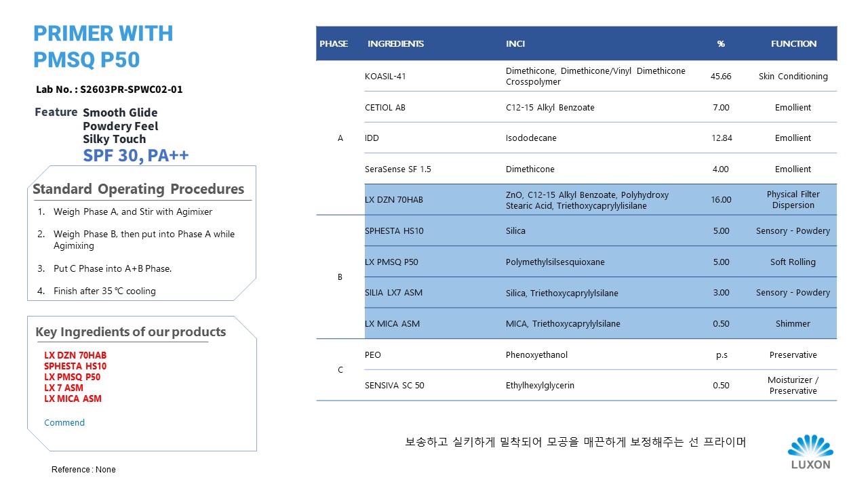Screen dimensions: 868x488
Task: Click the 4.00 percentage for SeraSense
Action: tap(721, 169)
